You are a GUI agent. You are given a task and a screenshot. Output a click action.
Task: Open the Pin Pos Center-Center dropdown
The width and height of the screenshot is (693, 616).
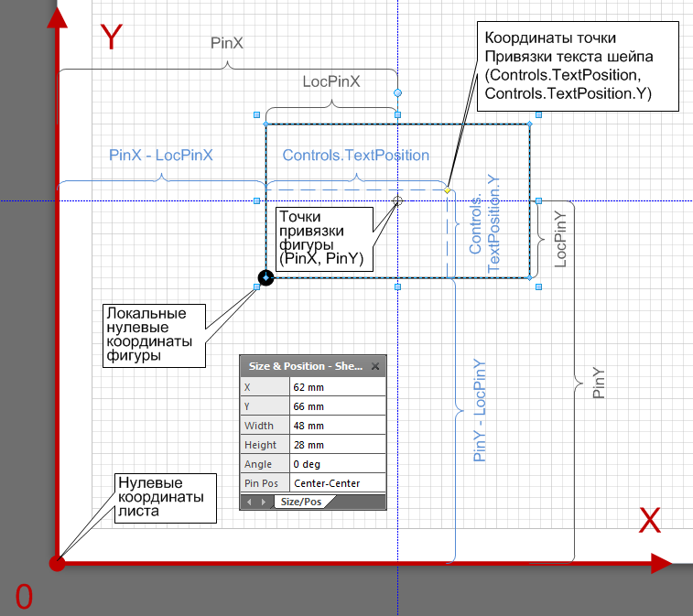(x=337, y=483)
